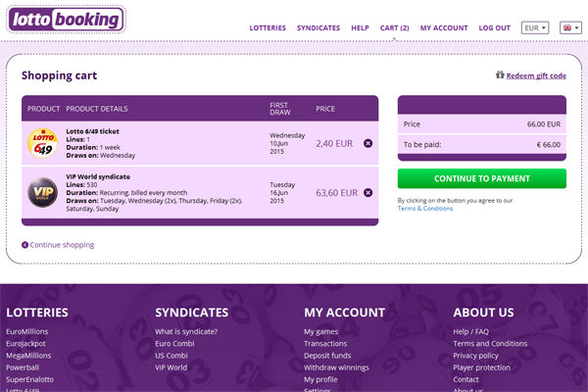The height and width of the screenshot is (392, 588).
Task: Click the Lotto 6/49 ticket title
Action: 93,131
